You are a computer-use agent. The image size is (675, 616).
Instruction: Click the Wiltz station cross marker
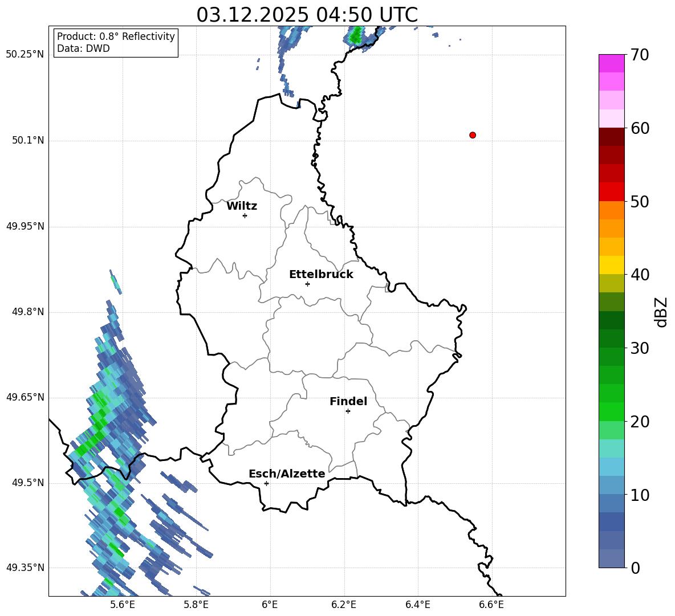click(245, 215)
